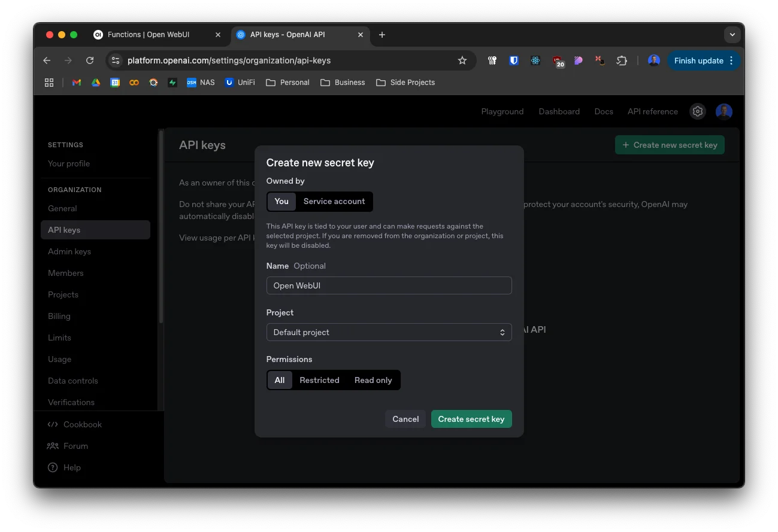Open the Help link
The height and width of the screenshot is (532, 778).
[64, 467]
